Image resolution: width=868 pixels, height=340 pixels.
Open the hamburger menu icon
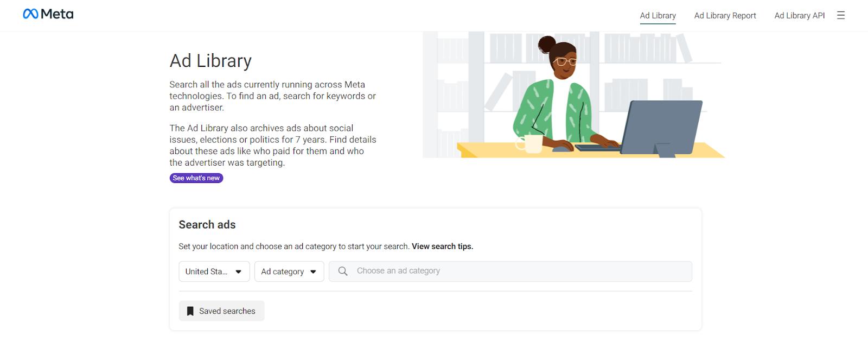click(841, 15)
